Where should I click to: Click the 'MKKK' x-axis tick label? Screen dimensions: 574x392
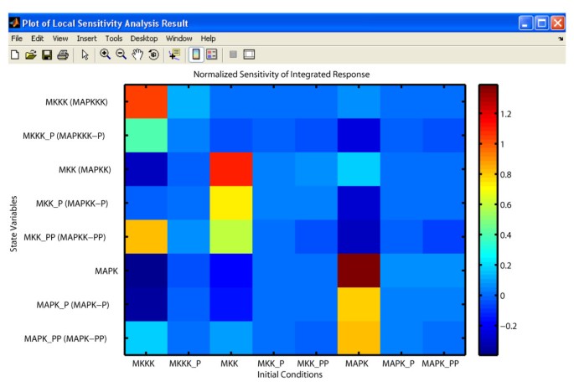point(143,364)
